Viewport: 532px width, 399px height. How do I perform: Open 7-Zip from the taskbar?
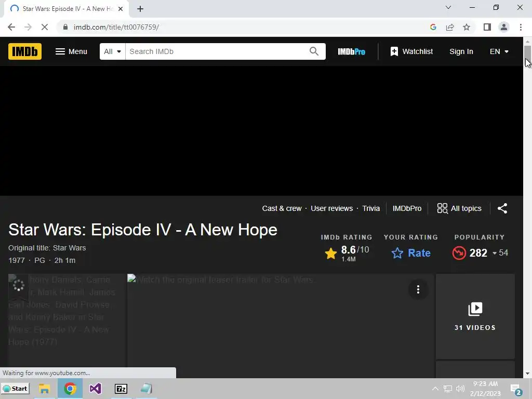(x=121, y=389)
